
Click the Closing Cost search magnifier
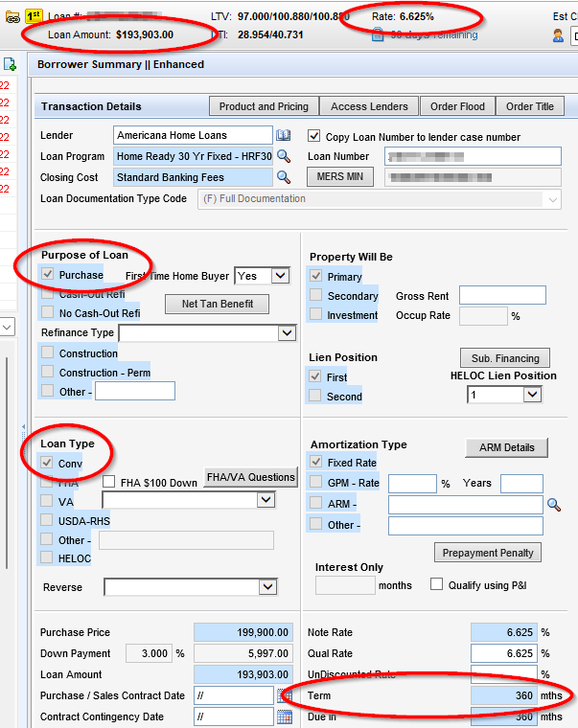pyautogui.click(x=283, y=177)
